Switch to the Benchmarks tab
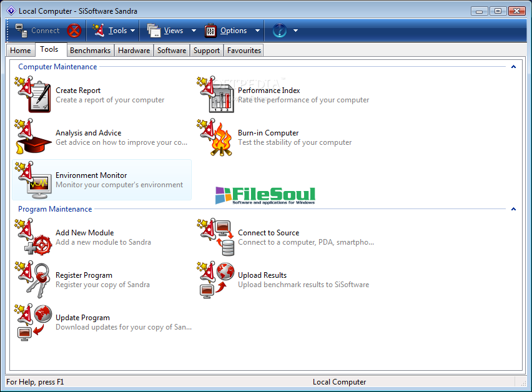The width and height of the screenshot is (532, 392). pyautogui.click(x=90, y=51)
